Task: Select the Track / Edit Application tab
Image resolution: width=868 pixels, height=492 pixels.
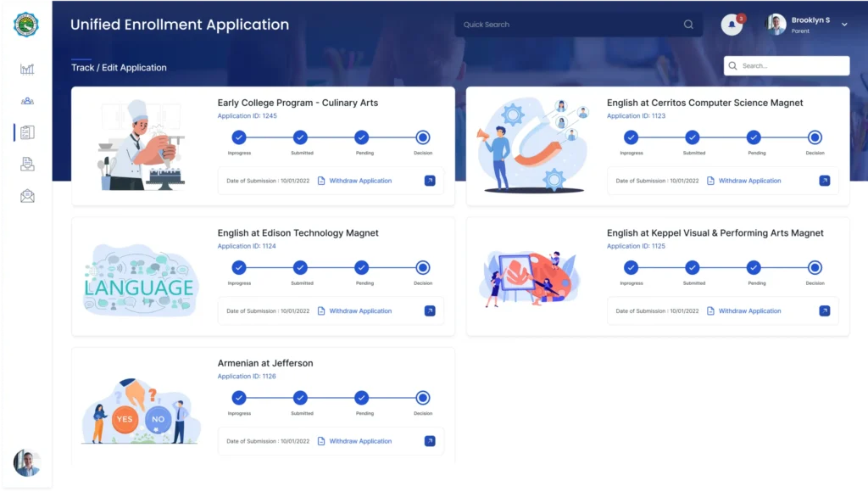Action: [119, 68]
